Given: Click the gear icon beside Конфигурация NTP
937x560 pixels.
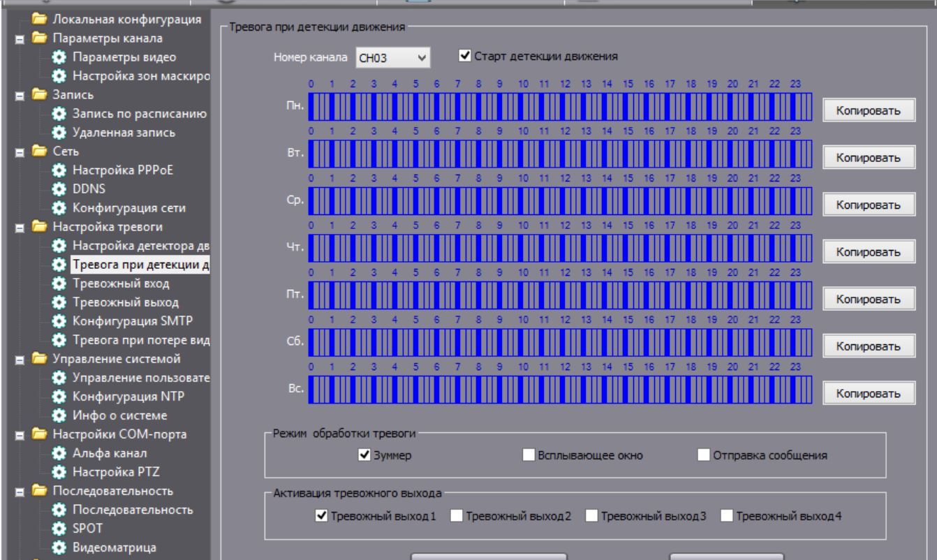Looking at the screenshot, I should click(61, 397).
